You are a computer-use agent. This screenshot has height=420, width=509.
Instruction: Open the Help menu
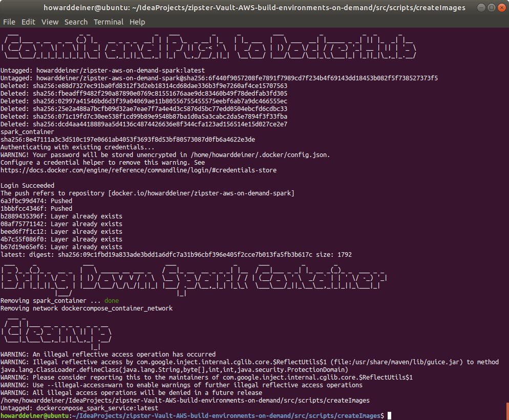(x=137, y=22)
